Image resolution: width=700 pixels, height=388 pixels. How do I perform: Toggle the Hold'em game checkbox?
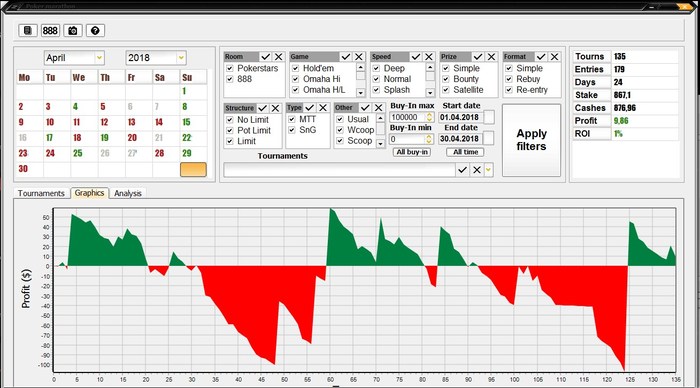tap(295, 68)
